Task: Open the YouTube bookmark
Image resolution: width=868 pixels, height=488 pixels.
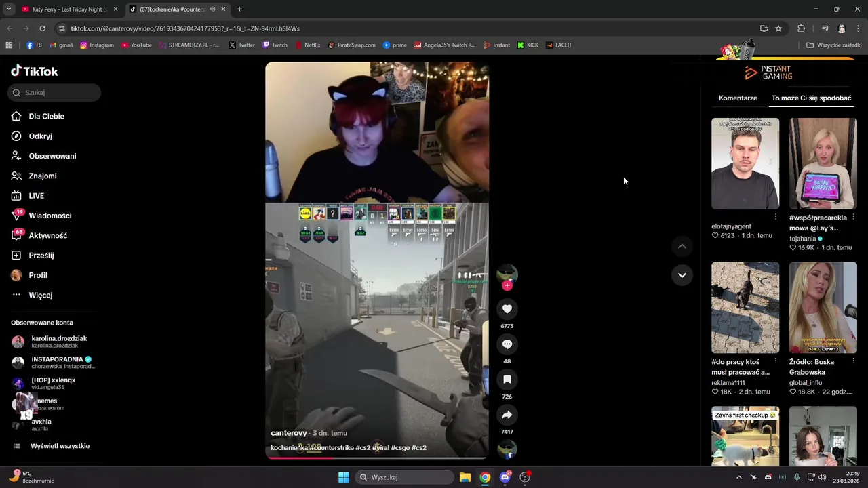Action: coord(137,45)
